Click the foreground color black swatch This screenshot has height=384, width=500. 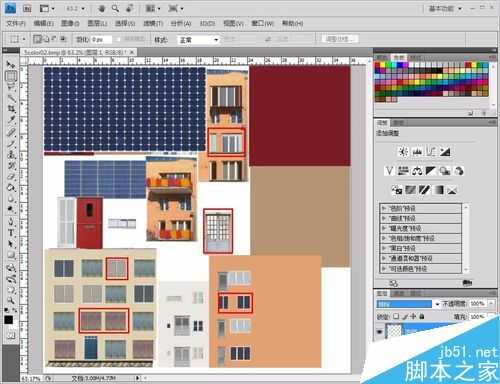(x=9, y=320)
